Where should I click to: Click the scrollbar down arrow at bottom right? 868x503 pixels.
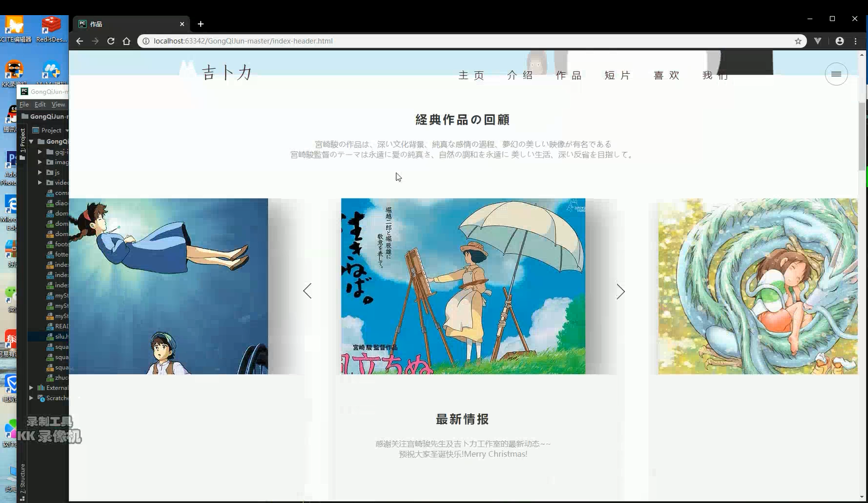[862, 497]
